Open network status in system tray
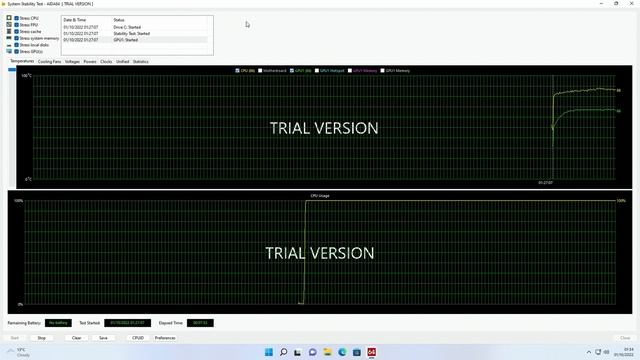Viewport: 640px width, 360px height. (x=598, y=352)
